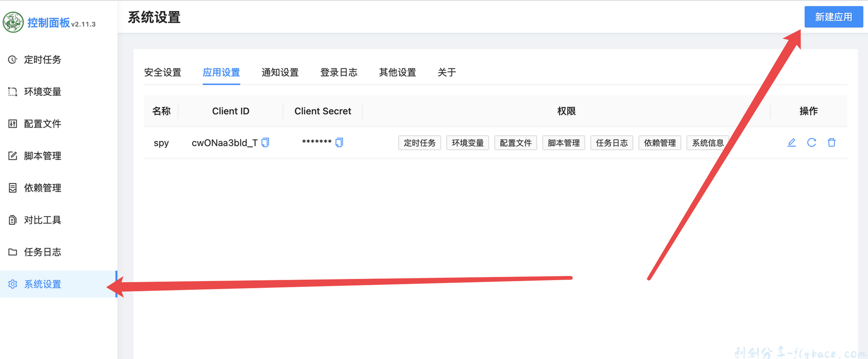Click the 权限 column header
The image size is (868, 359).
point(566,111)
